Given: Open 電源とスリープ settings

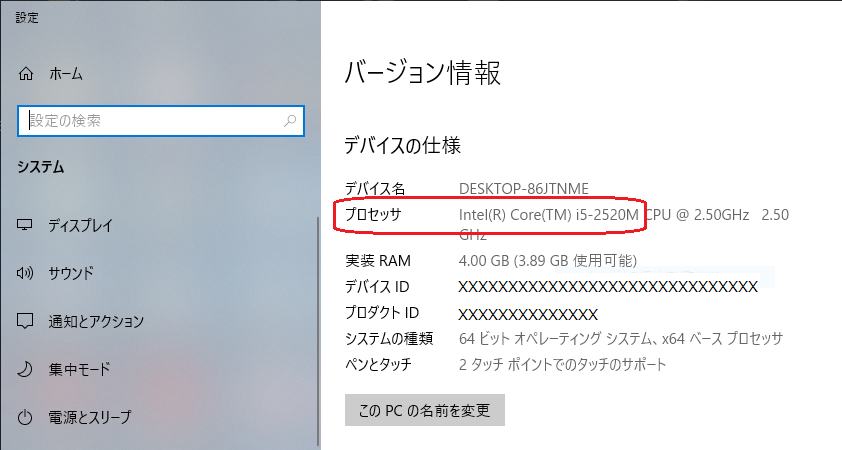Looking at the screenshot, I should coord(90,417).
